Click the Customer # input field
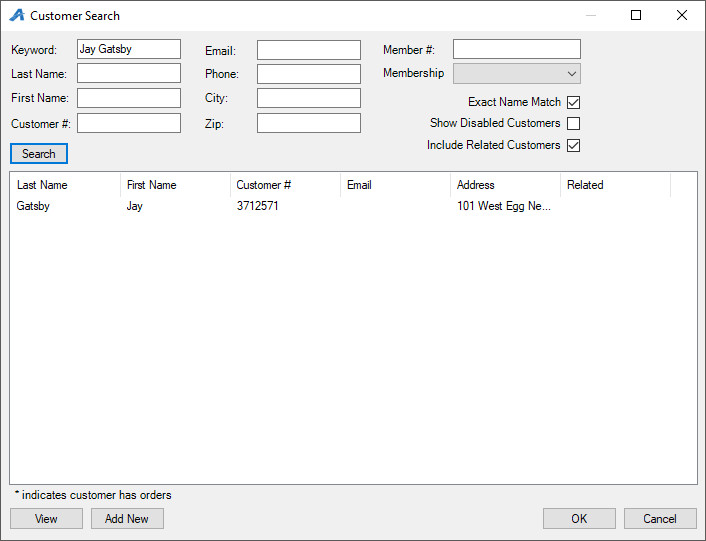706x541 pixels. (x=129, y=123)
